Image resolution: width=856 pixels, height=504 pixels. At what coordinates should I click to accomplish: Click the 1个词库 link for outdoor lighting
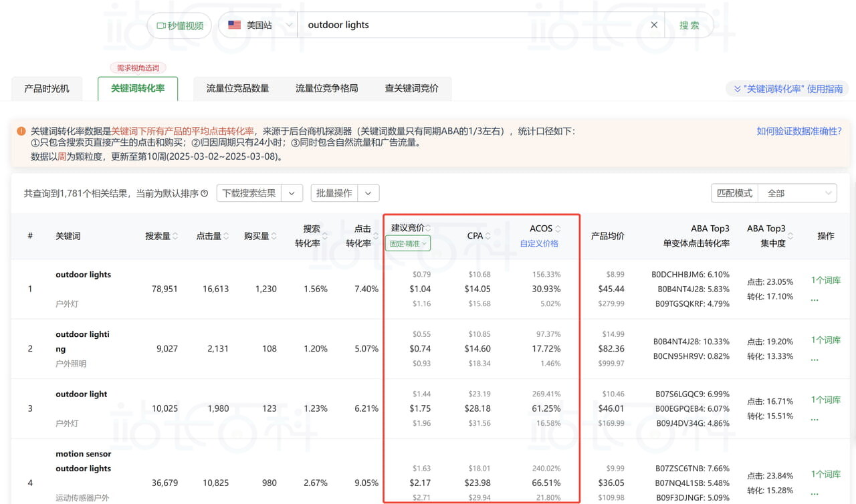pos(826,340)
